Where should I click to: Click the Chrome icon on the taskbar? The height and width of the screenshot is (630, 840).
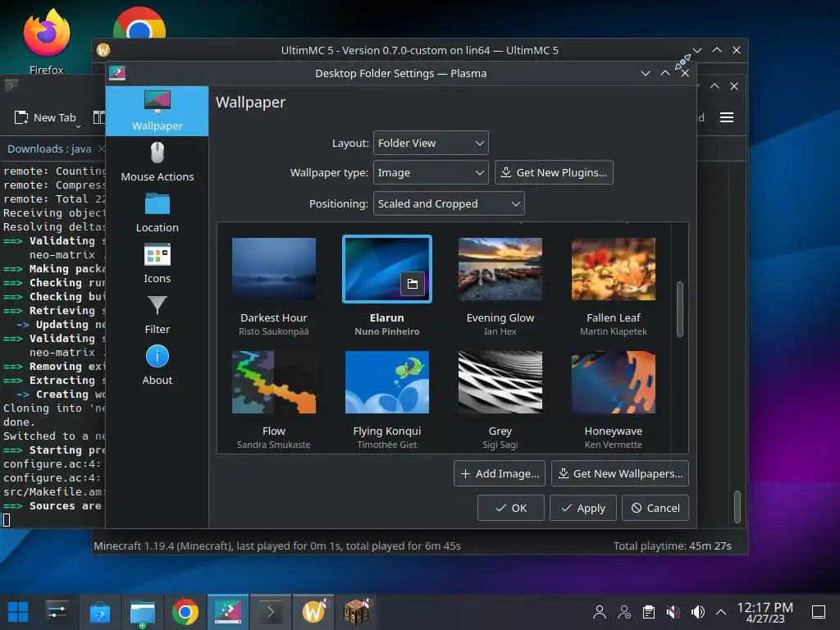(x=185, y=612)
